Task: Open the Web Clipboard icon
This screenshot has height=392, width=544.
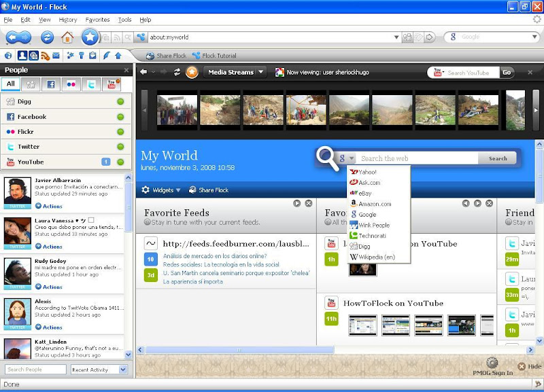Action: click(92, 56)
